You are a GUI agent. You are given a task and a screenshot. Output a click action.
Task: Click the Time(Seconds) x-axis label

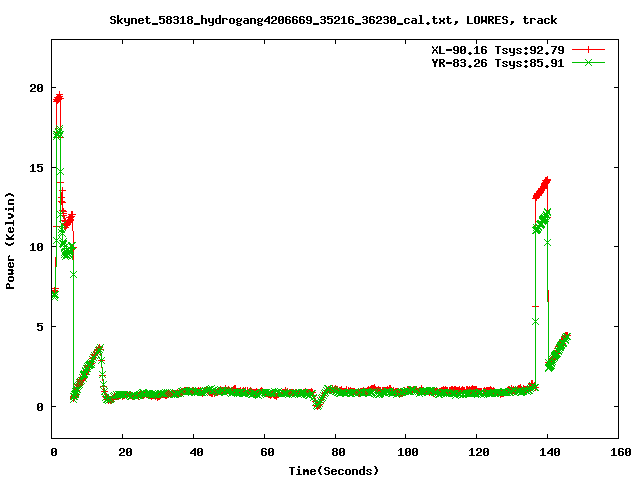pyautogui.click(x=333, y=471)
